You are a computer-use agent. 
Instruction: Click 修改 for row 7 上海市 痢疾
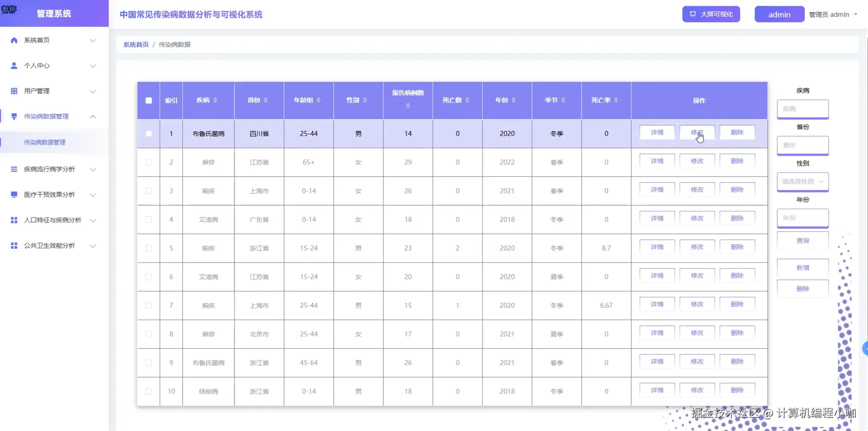697,304
